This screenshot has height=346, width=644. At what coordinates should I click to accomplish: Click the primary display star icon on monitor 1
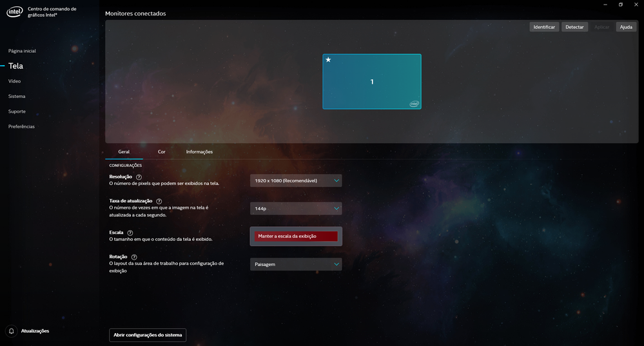click(x=328, y=59)
